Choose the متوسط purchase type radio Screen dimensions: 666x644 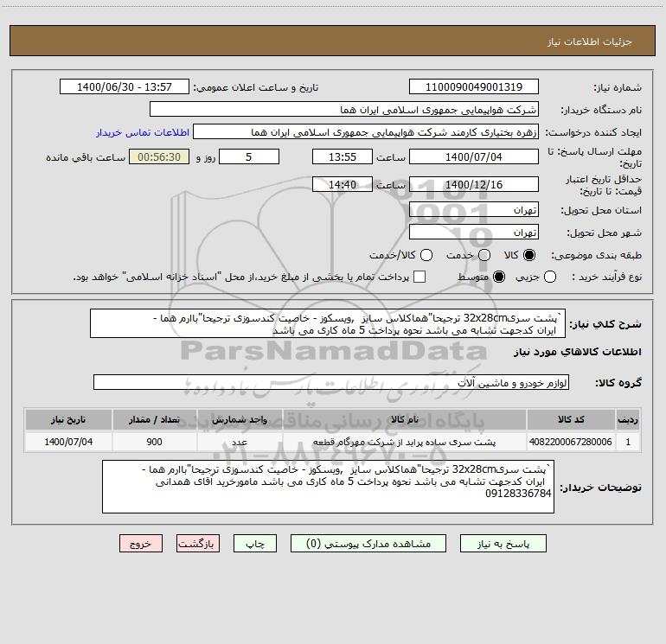pyautogui.click(x=499, y=277)
